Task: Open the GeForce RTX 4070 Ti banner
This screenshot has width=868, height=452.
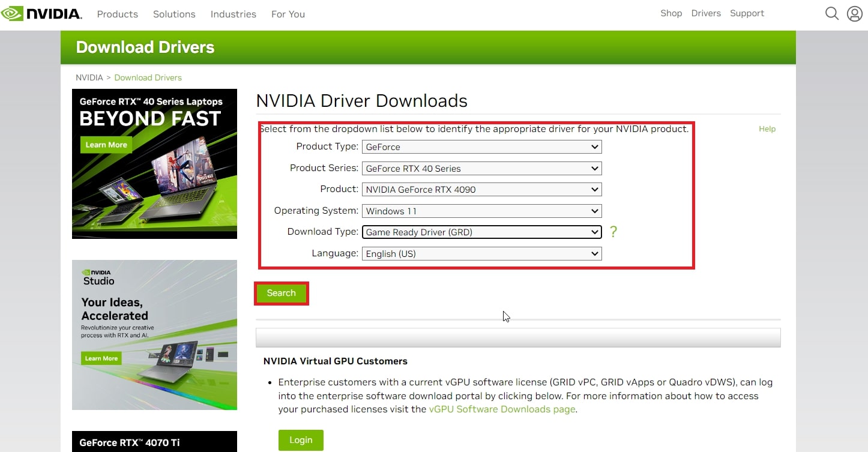Action: 154,442
